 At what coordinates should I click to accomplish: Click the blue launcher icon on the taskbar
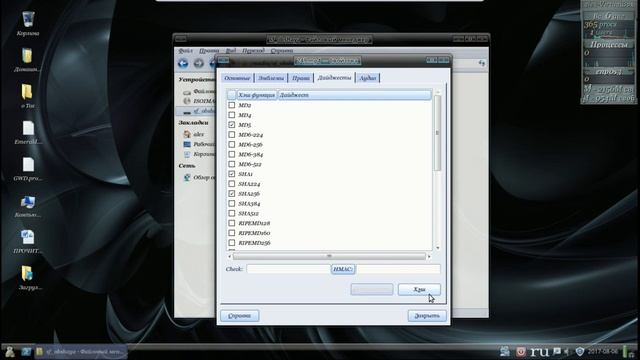point(26,351)
